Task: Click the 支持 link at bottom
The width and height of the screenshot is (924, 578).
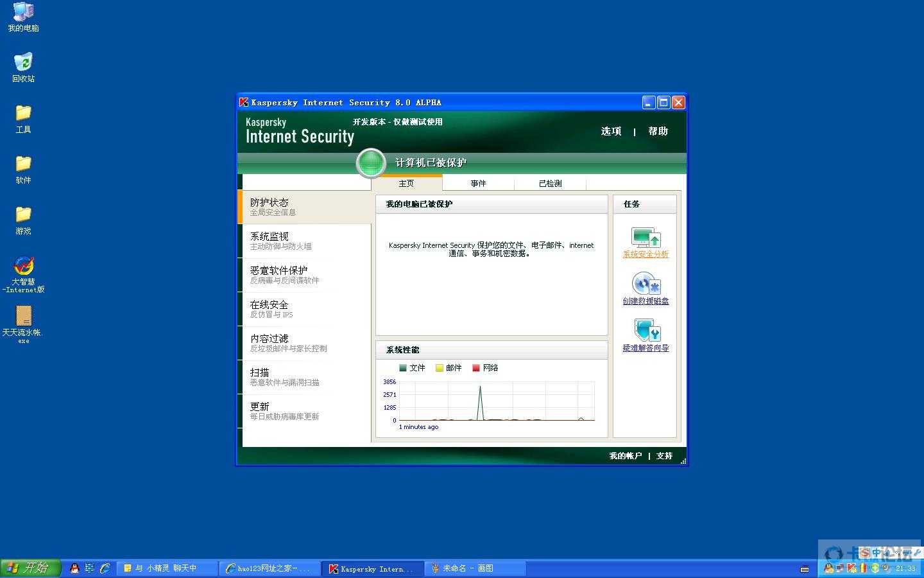Action: 664,456
